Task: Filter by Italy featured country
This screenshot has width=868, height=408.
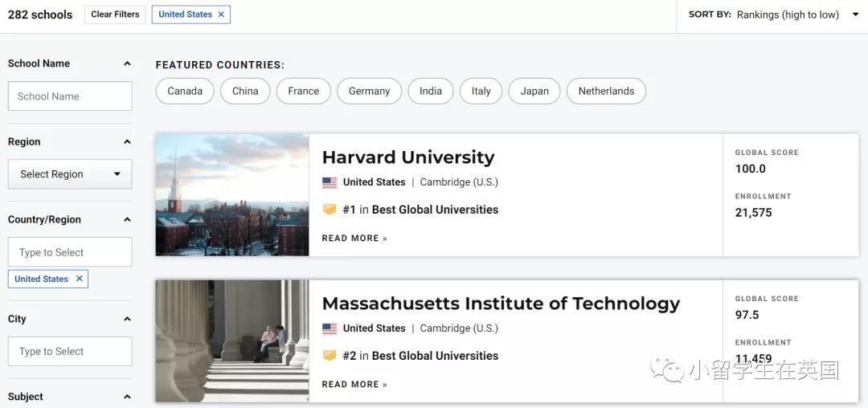Action: pyautogui.click(x=481, y=92)
